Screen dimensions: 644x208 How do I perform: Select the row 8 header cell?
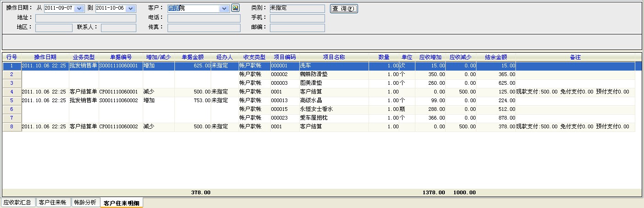click(12, 127)
